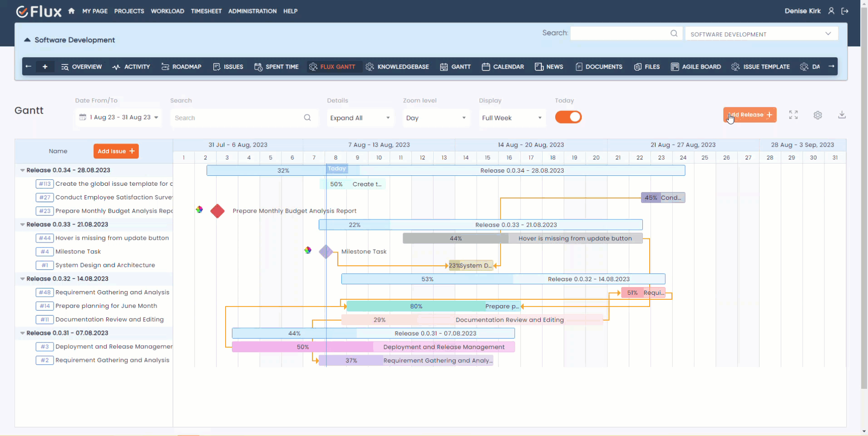The width and height of the screenshot is (868, 436).
Task: Click the Flux logo in the top bar
Action: click(x=39, y=11)
